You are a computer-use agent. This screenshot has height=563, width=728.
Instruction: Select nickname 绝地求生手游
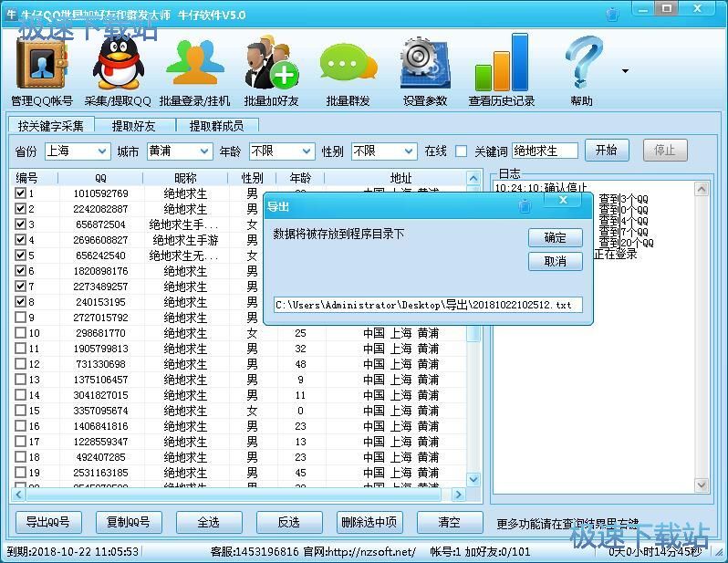[x=185, y=240]
